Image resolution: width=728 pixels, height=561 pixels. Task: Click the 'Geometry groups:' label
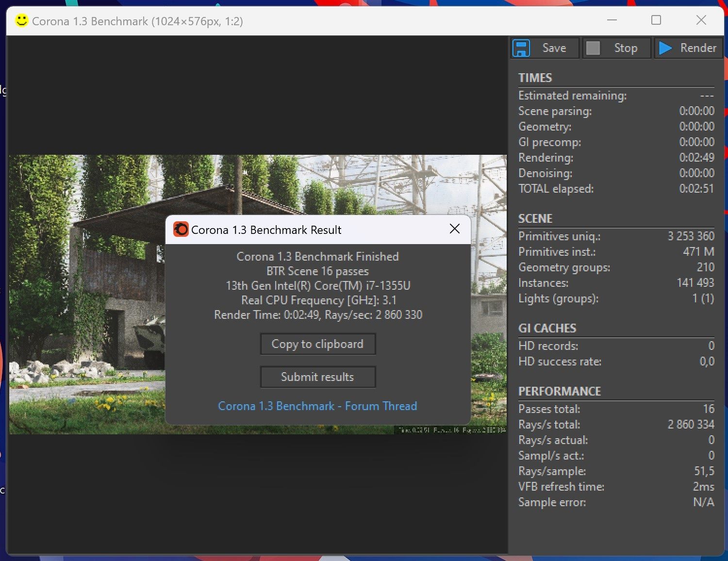tap(564, 267)
